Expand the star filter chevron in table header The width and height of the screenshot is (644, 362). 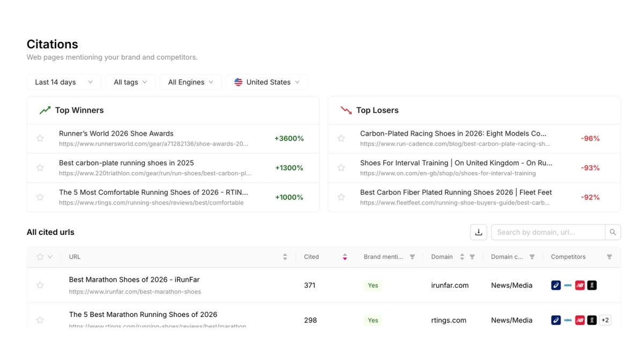[x=50, y=257]
